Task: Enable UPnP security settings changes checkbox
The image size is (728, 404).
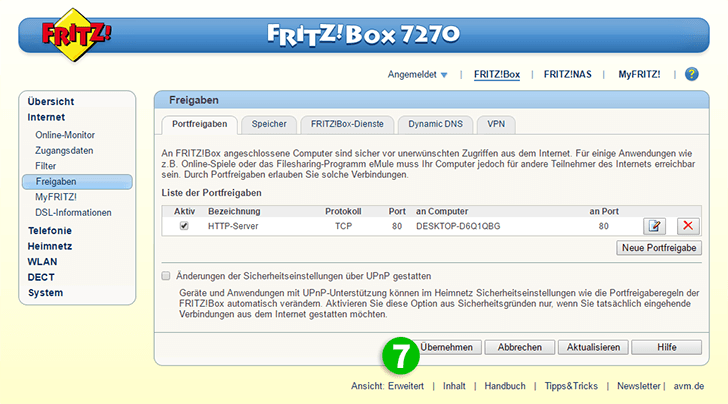Action: point(166,276)
